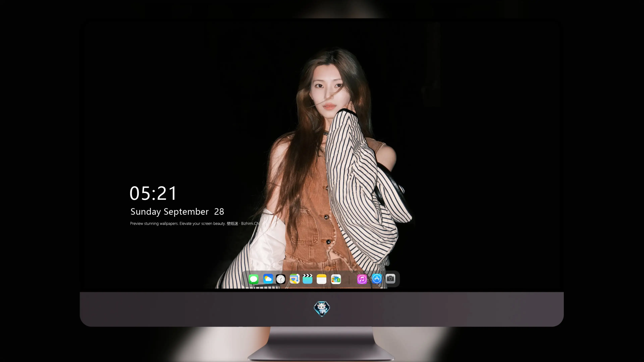This screenshot has width=644, height=362.
Task: Open the Weather app in the dock
Action: (268, 279)
